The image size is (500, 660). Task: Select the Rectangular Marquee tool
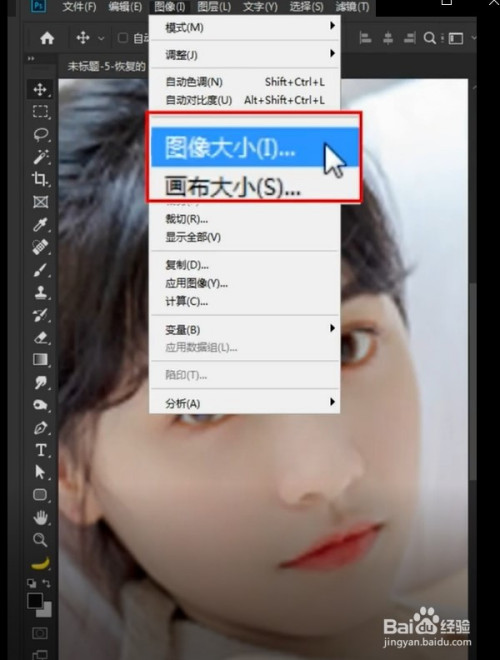[40, 112]
